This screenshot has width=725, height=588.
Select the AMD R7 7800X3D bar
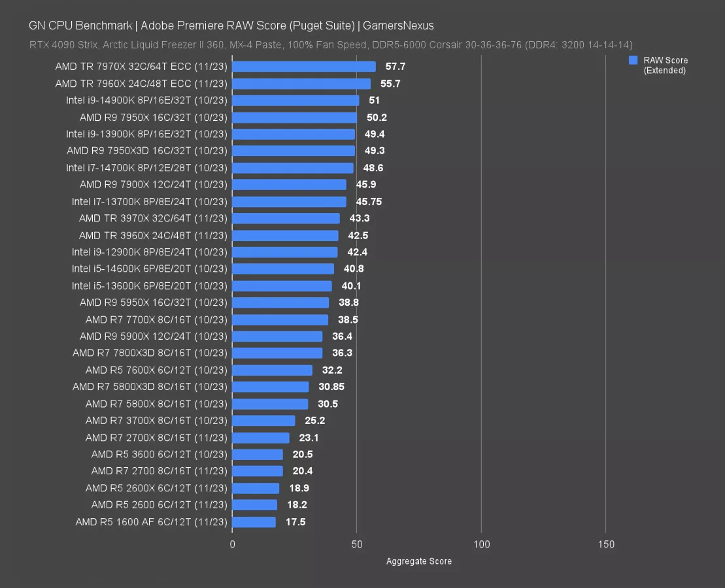277,353
